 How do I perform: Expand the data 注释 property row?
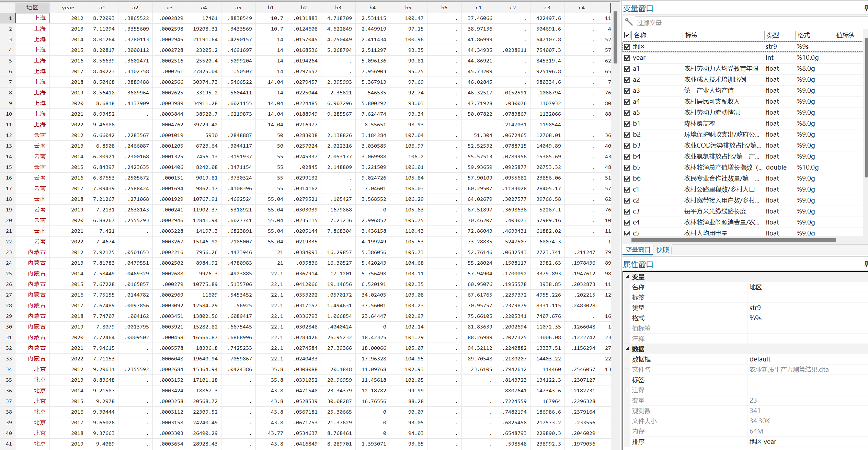(x=627, y=390)
